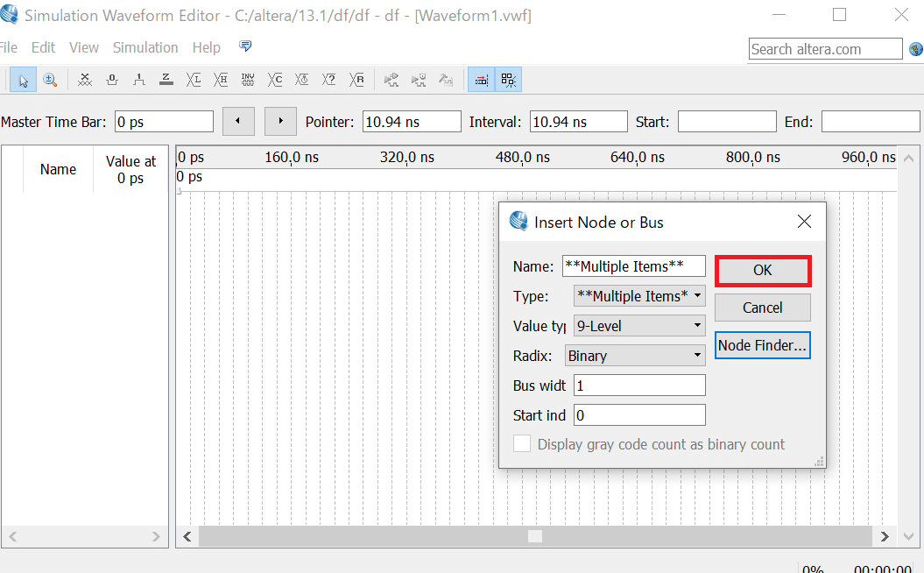Confirm the dialog with OK
The height and width of the screenshot is (573, 924).
(763, 271)
